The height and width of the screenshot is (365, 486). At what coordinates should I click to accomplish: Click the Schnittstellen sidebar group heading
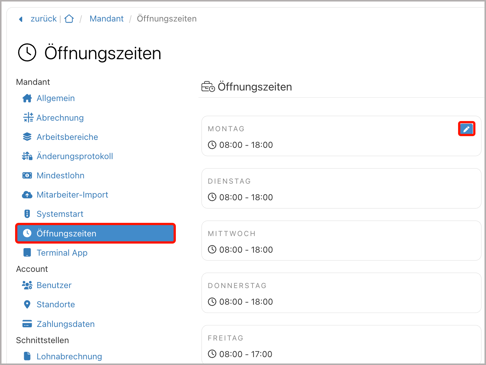(42, 340)
